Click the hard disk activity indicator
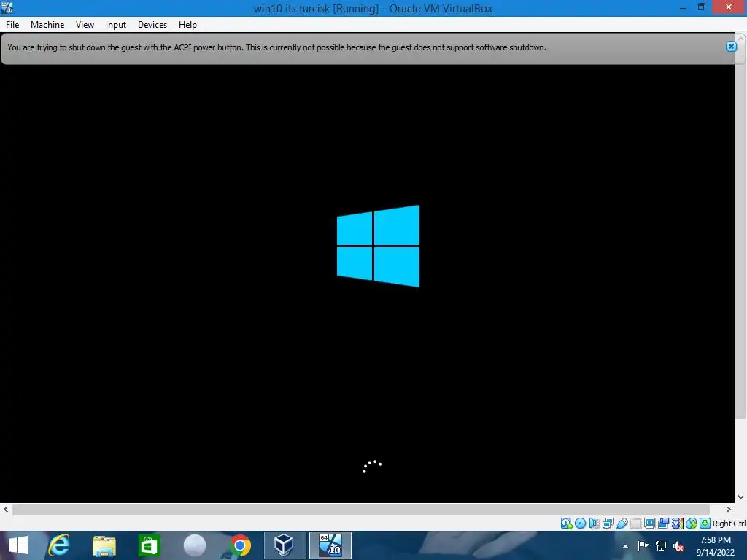Screen dimensions: 747x560 (x=566, y=524)
